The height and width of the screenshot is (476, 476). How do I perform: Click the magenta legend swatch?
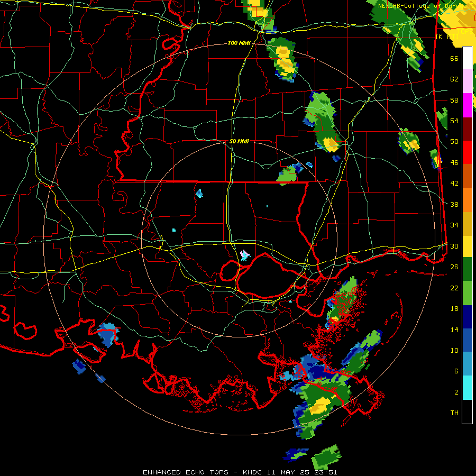(467, 105)
